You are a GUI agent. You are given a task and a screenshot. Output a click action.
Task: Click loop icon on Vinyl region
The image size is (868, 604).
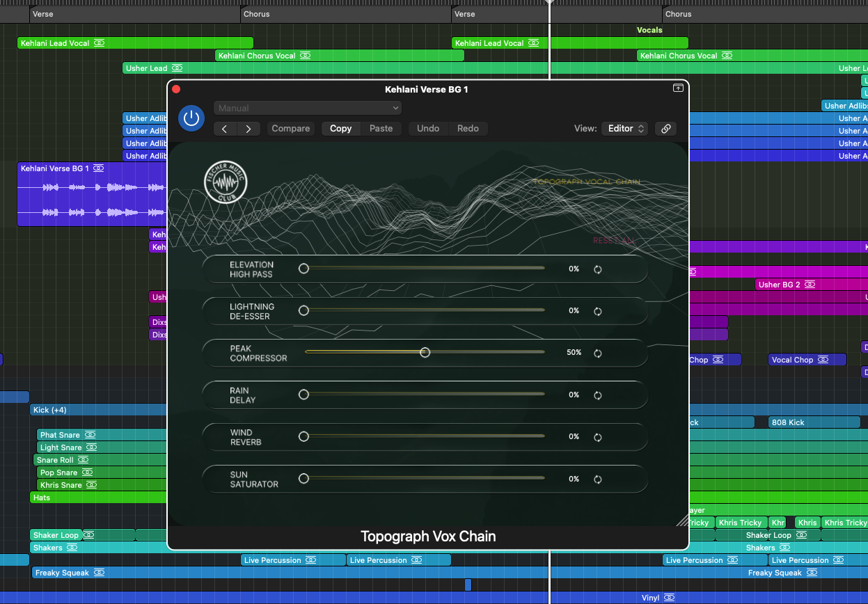coord(669,598)
